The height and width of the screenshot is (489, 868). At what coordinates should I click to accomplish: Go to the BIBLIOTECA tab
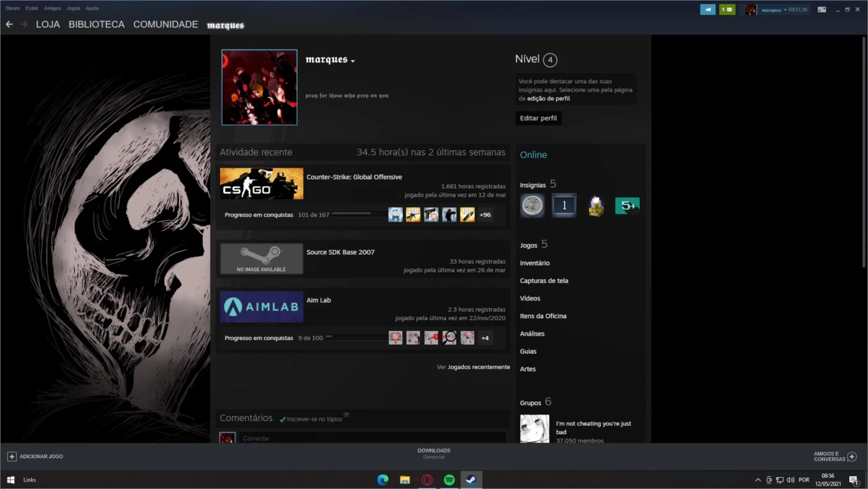[x=96, y=24]
